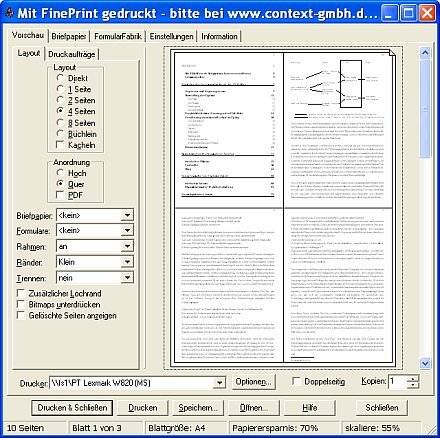Increase the Kopien count with up arrow

click(413, 378)
